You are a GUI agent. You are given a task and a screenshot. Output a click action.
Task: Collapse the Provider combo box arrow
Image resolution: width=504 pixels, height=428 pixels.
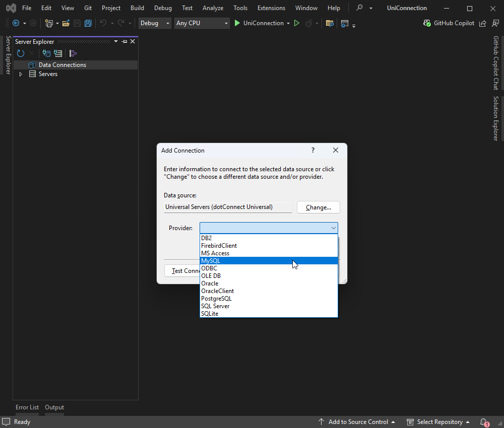(x=333, y=228)
